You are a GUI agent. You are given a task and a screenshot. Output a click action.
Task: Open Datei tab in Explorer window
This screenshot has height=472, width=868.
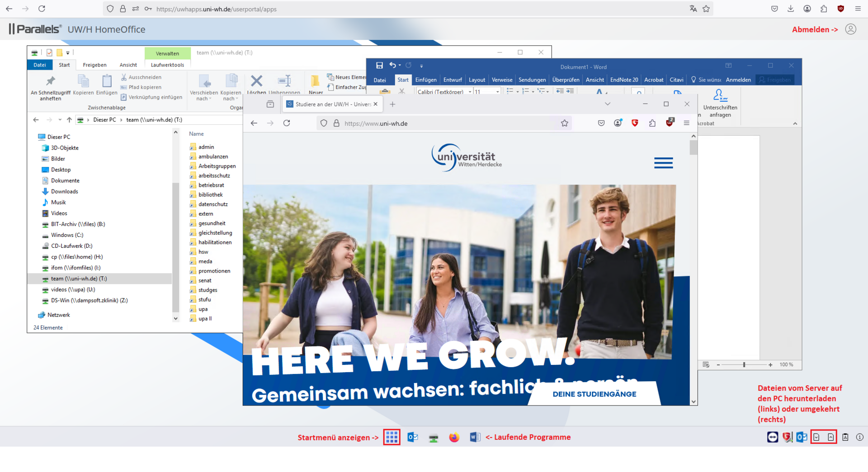pos(40,65)
